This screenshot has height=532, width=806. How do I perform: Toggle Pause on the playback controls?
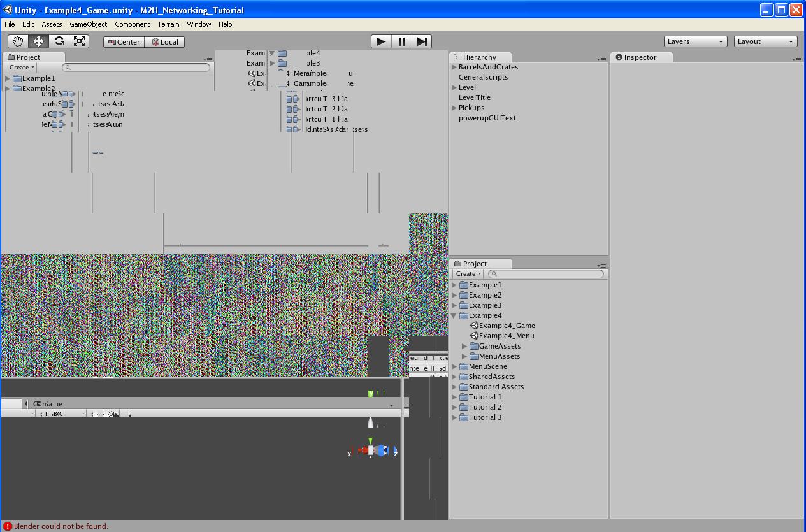[x=401, y=41]
